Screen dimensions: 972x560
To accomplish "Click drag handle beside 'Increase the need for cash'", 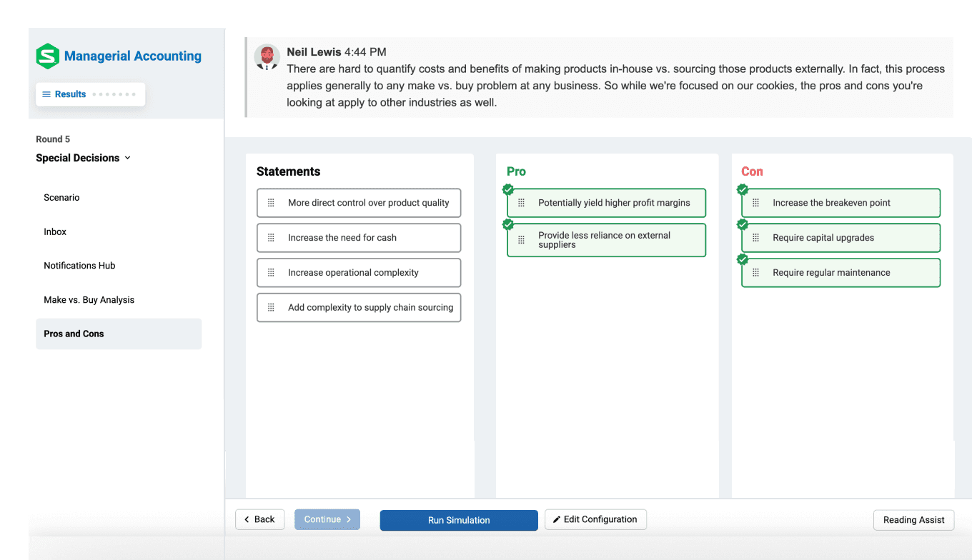I will point(271,238).
